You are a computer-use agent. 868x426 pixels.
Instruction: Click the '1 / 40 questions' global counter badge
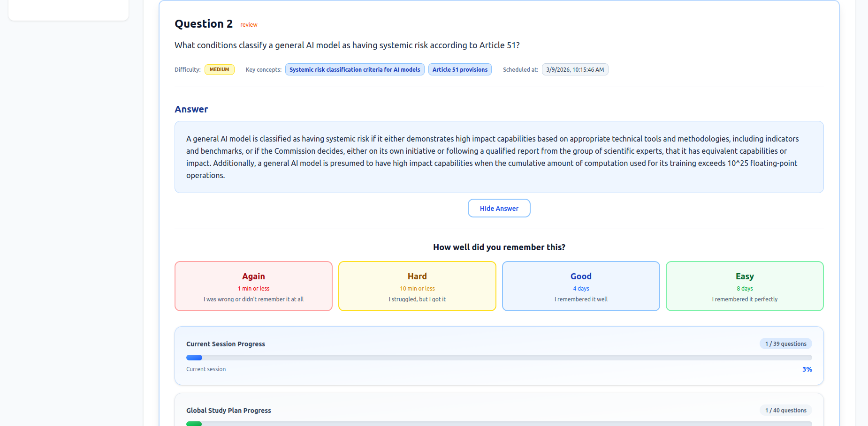pyautogui.click(x=785, y=410)
